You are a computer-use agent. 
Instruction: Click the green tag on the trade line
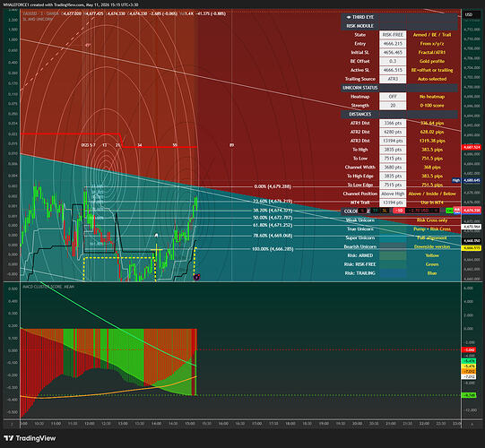[x=449, y=211]
